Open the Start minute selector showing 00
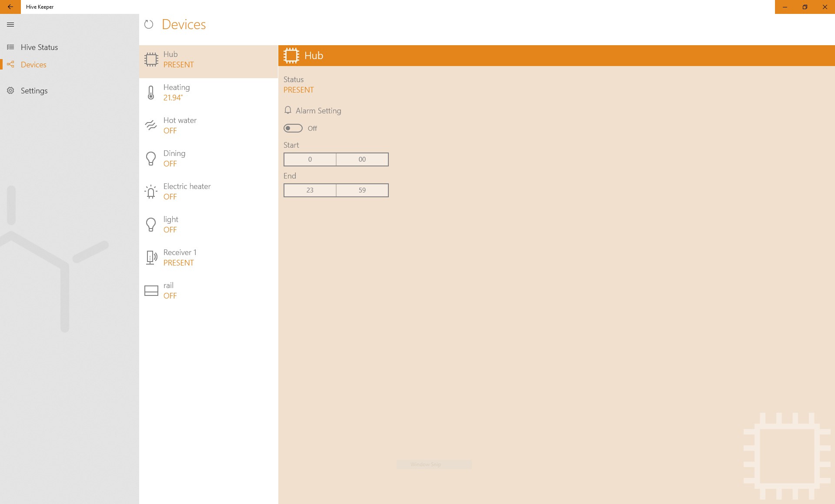Screen dimensions: 835x504 pos(362,159)
